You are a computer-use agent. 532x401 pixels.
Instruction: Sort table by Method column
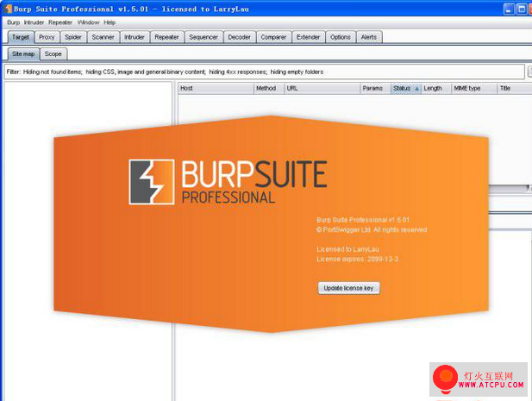tap(269, 88)
